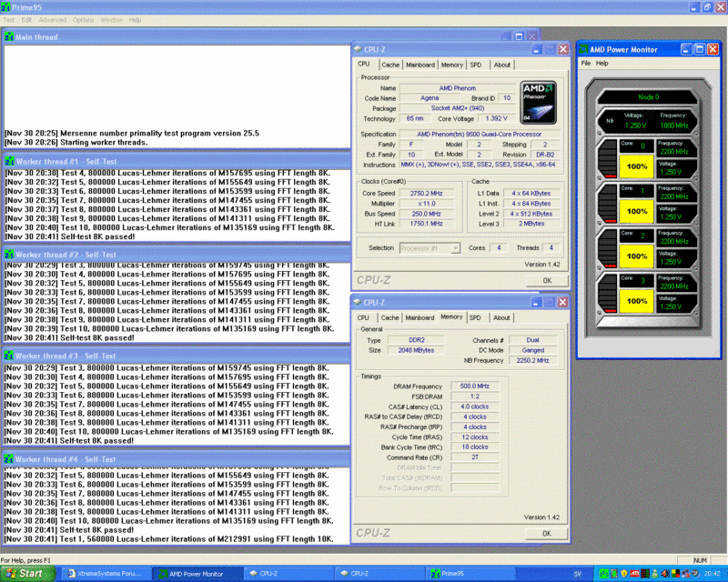
Task: Click the Core 1 load bar gauge
Action: point(607,204)
